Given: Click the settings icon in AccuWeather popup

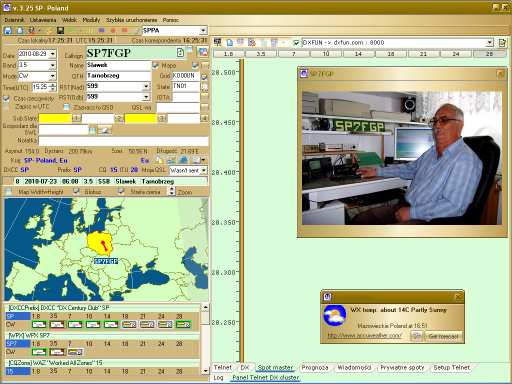Looking at the screenshot, I should coord(417,336).
